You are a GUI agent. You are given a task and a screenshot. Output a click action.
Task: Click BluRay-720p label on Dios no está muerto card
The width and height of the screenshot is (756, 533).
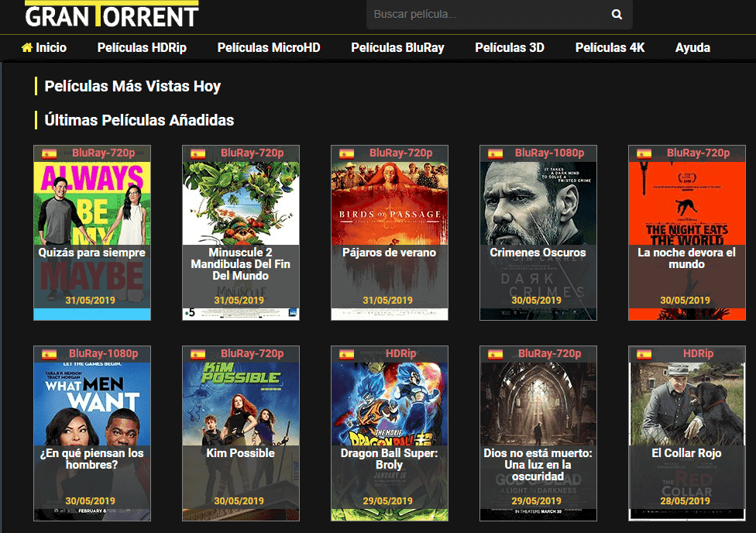click(x=550, y=353)
